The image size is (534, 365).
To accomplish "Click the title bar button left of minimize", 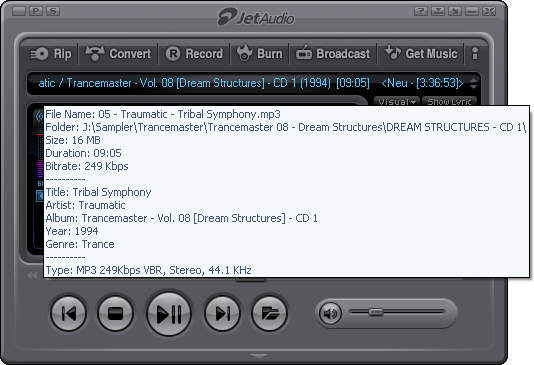I will pyautogui.click(x=455, y=12).
